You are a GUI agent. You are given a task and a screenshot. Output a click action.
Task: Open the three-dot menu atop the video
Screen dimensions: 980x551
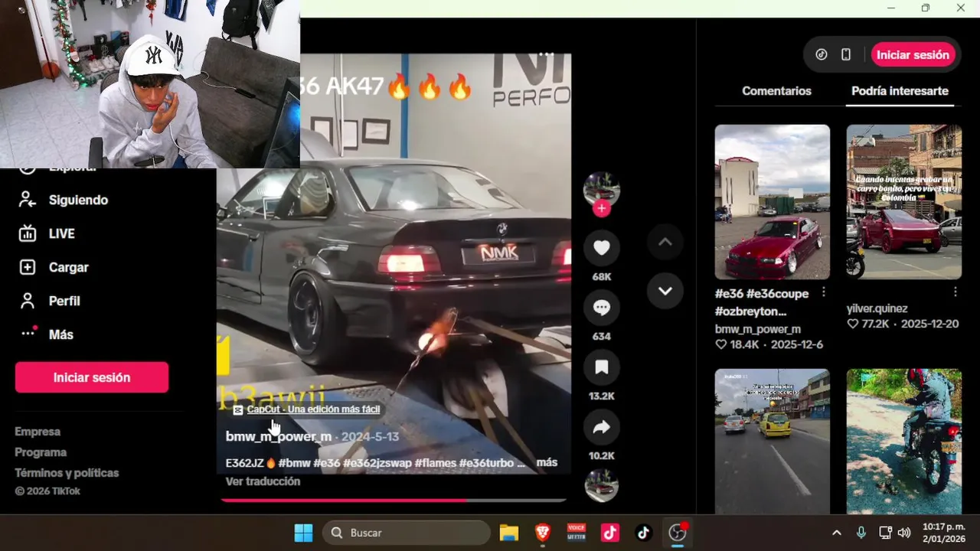point(546,54)
